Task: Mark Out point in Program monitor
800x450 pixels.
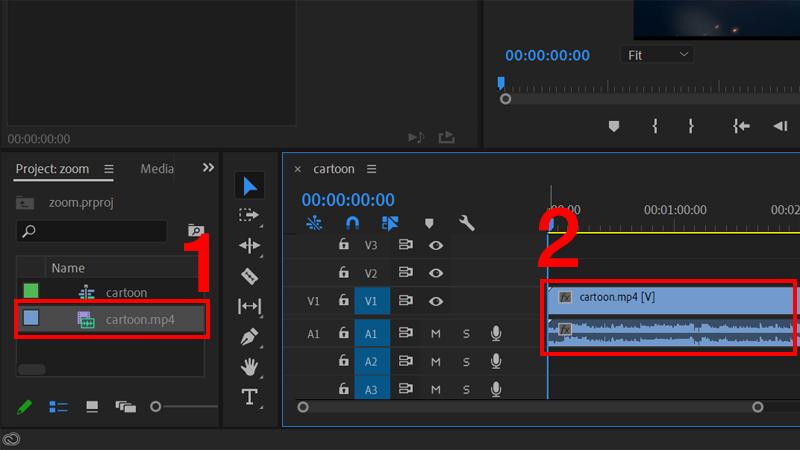Action: (x=691, y=126)
